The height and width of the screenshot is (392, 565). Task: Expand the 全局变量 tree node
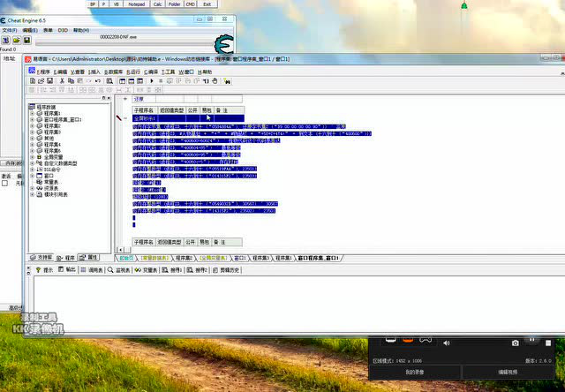[x=32, y=157]
